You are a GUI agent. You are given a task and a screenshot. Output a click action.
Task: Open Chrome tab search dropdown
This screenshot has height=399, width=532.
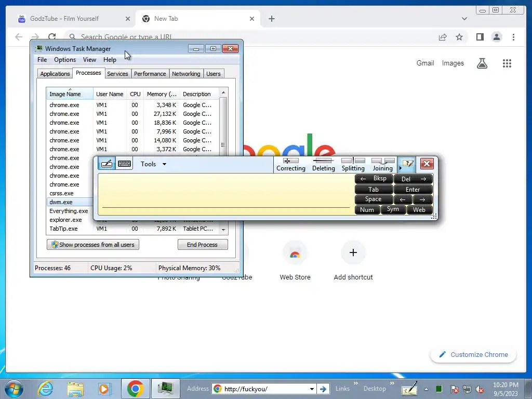464,19
